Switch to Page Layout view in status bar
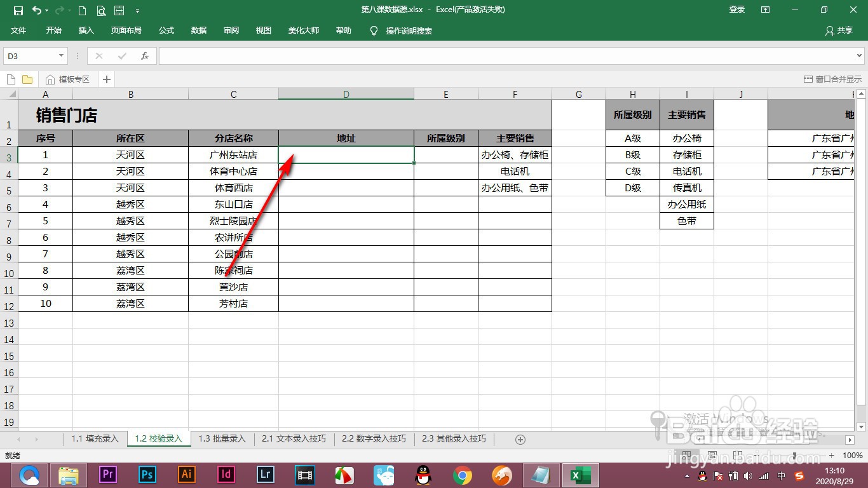Viewport: 868px width, 488px height. 712,456
